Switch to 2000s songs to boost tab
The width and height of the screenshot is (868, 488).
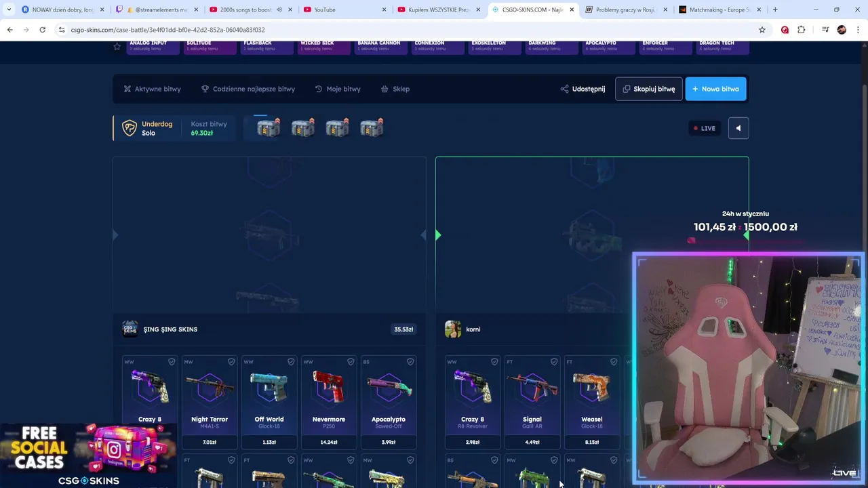(x=250, y=9)
